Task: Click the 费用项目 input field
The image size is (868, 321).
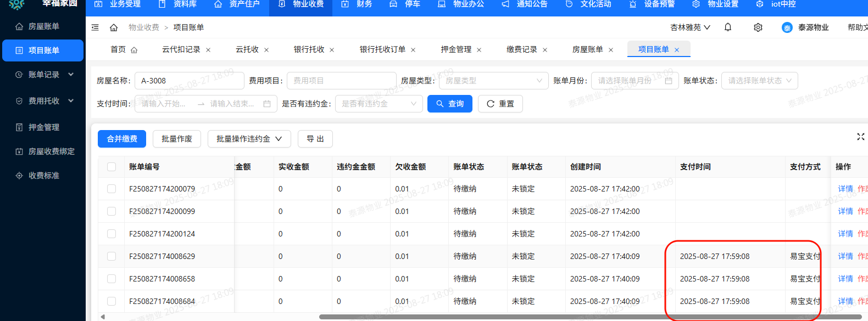Action: pyautogui.click(x=342, y=81)
